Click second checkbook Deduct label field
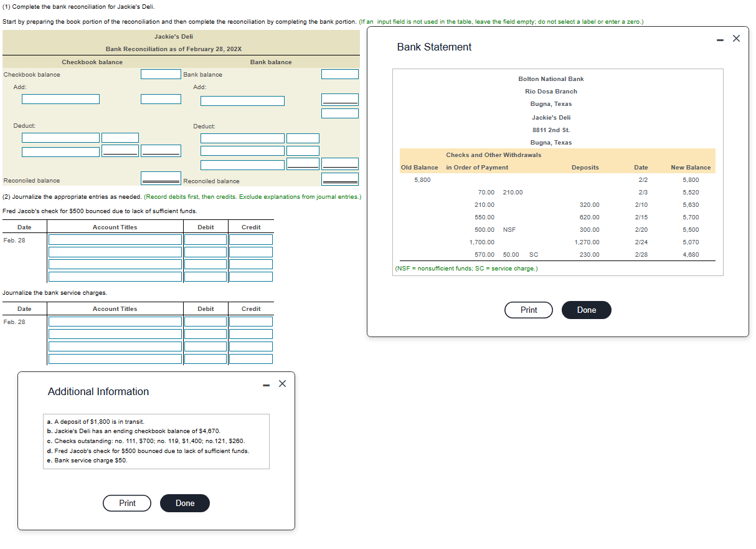Screen dimensions: 756x549 pos(61,151)
